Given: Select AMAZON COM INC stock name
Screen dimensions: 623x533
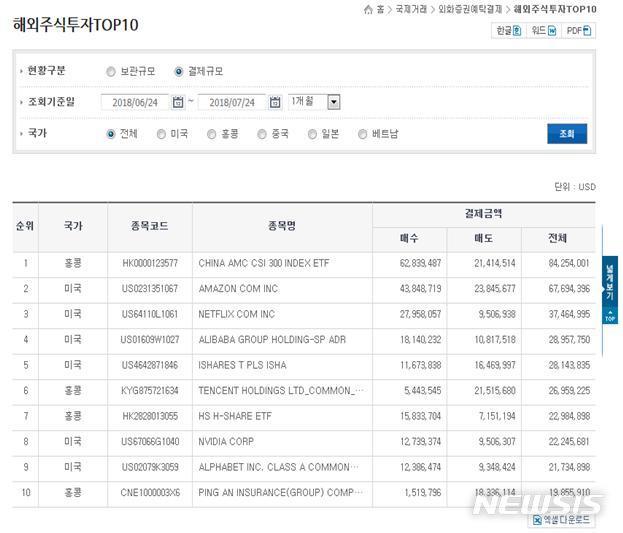Looking at the screenshot, I should [x=238, y=289].
